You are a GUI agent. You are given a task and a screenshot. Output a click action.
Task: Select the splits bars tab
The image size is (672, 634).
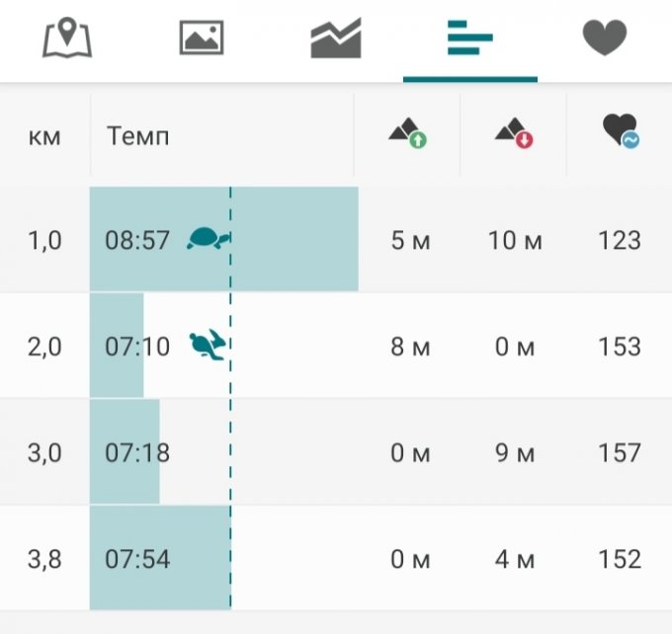(469, 40)
